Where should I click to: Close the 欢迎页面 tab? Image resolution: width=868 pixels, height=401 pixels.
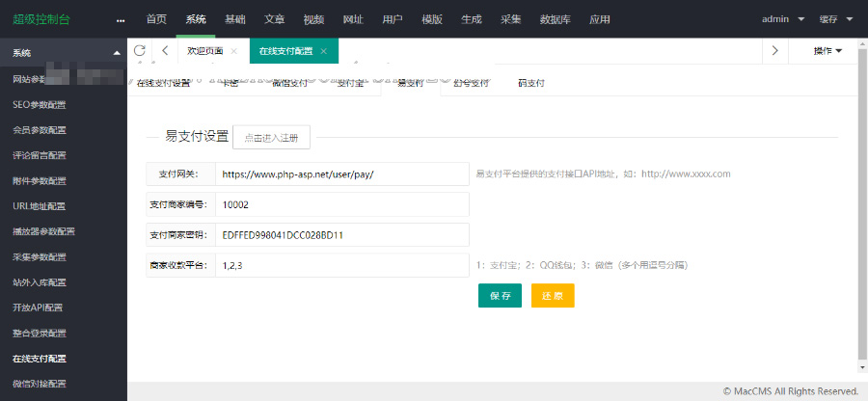[x=234, y=51]
